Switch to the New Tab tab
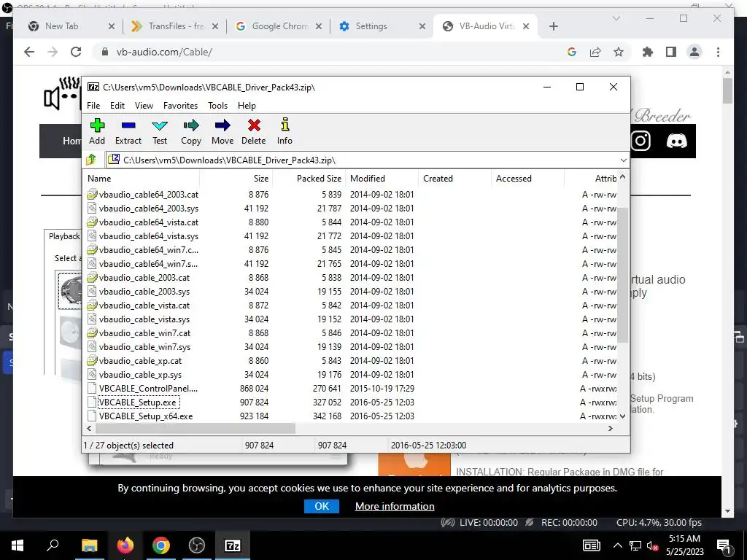 tap(71, 26)
